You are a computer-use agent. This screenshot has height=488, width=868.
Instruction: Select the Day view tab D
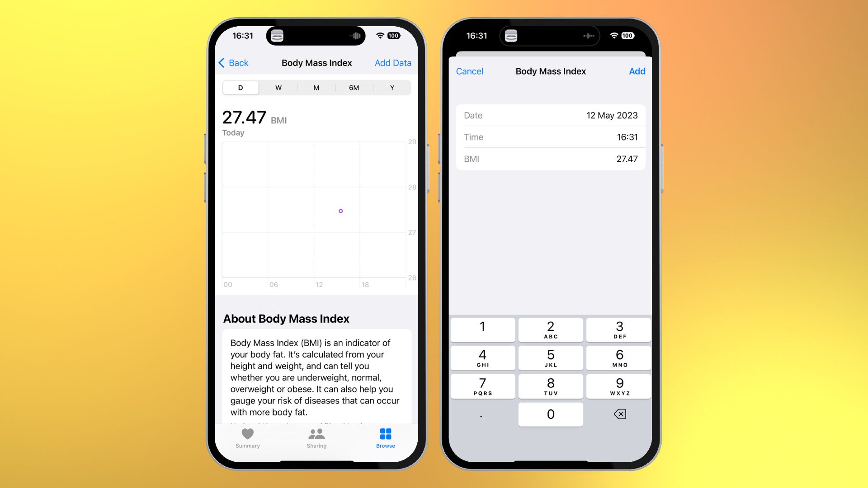point(239,88)
